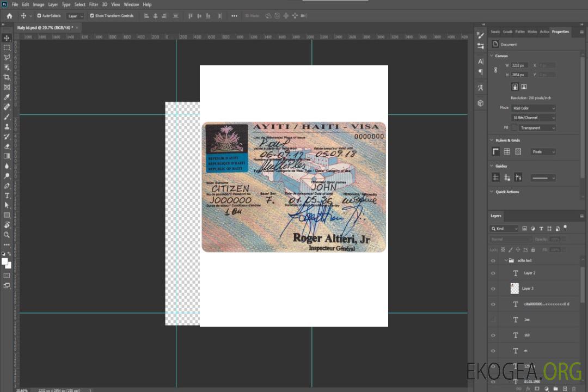This screenshot has height=392, width=588.
Task: Select the Pen tool
Action: pyautogui.click(x=7, y=186)
